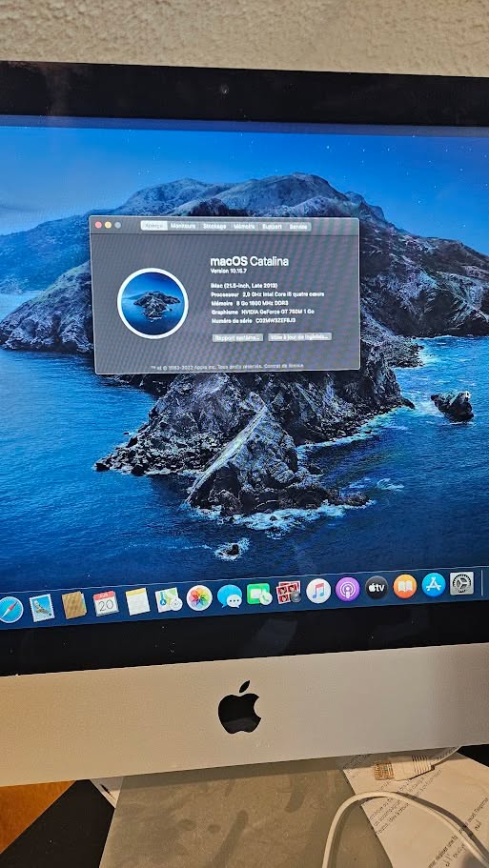Launch Podcasts purple icon
489x868 pixels.
click(x=347, y=589)
